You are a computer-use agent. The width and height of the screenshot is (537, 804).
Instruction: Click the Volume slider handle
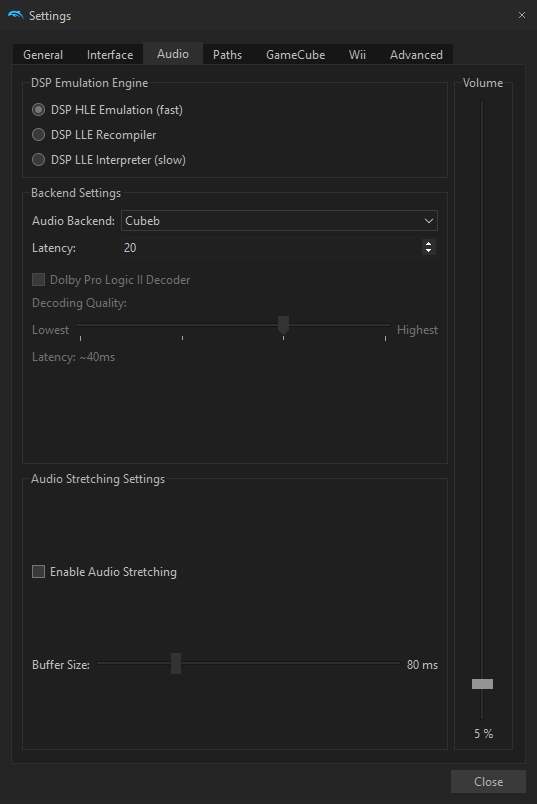tap(482, 684)
